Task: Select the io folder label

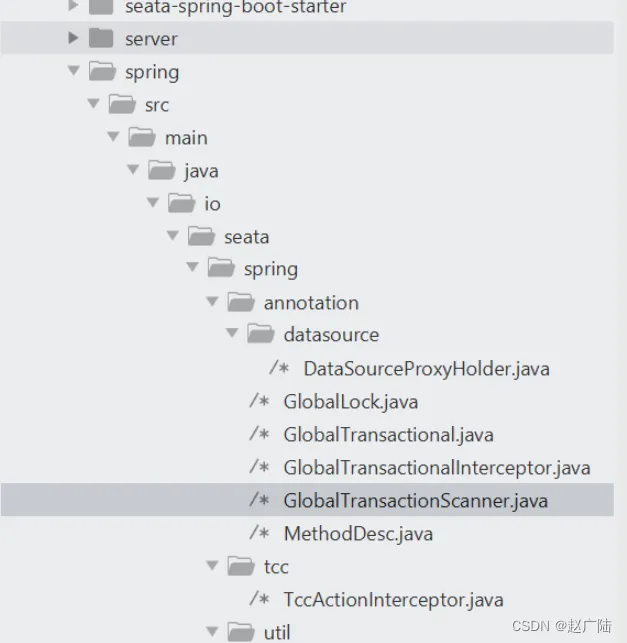Action: coord(212,203)
